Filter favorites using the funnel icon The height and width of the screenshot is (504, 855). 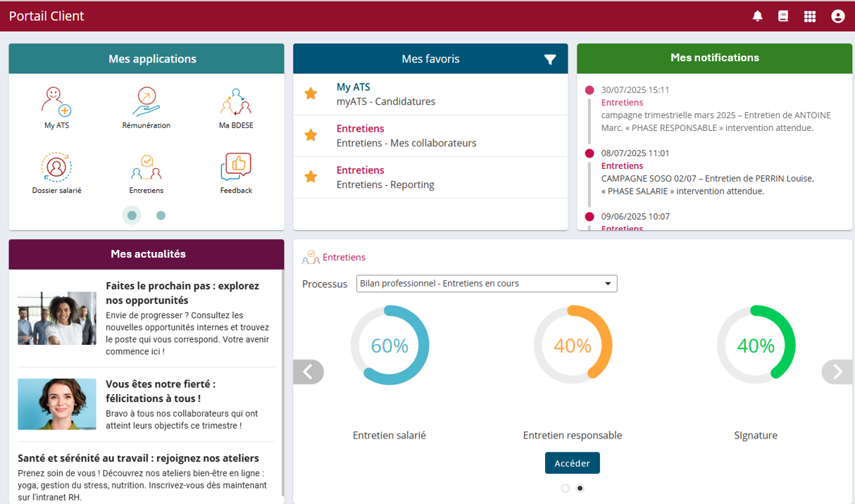click(550, 60)
